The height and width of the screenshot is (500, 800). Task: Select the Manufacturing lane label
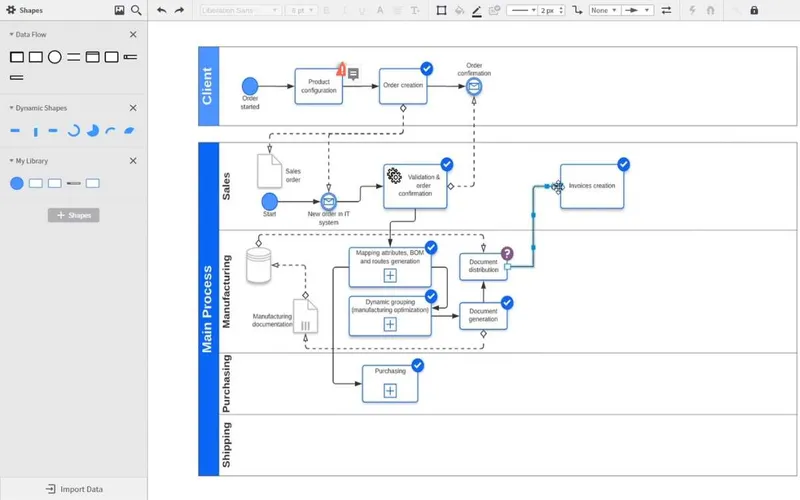pos(227,291)
